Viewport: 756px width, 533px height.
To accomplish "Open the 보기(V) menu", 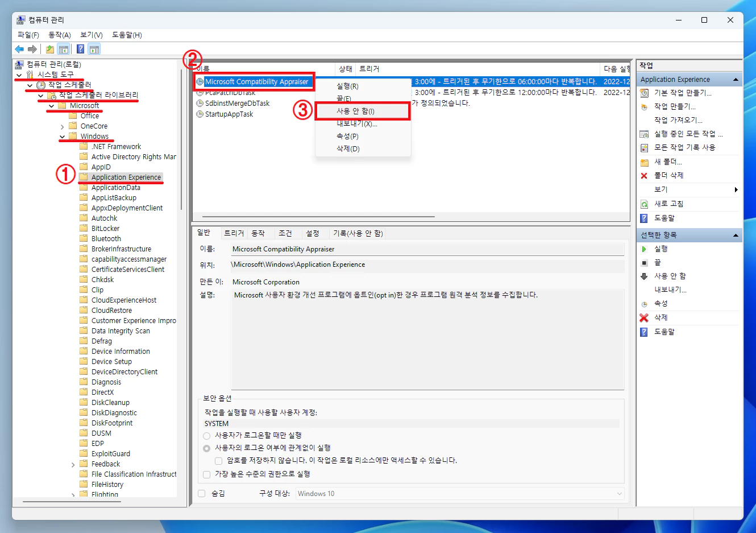I will pyautogui.click(x=92, y=35).
